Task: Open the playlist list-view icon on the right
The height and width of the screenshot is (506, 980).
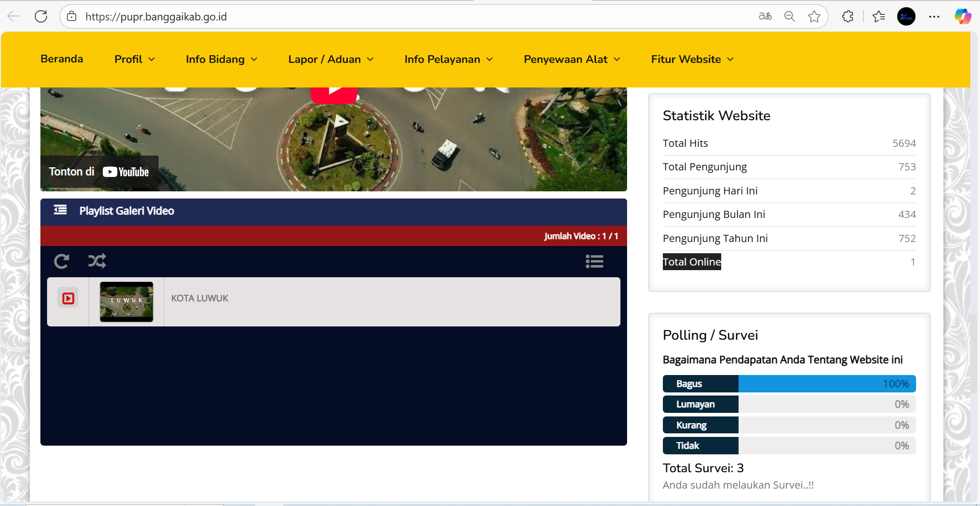Action: tap(594, 261)
